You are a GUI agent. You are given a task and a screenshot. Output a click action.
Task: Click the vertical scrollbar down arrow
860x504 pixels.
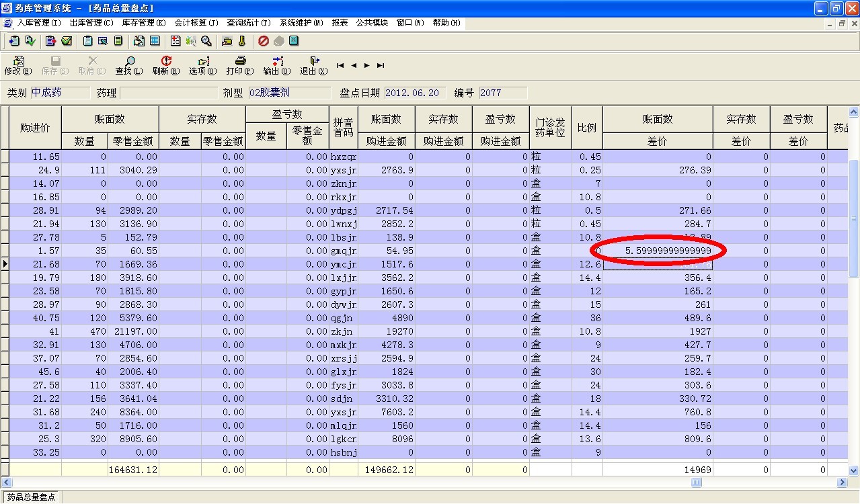click(854, 471)
